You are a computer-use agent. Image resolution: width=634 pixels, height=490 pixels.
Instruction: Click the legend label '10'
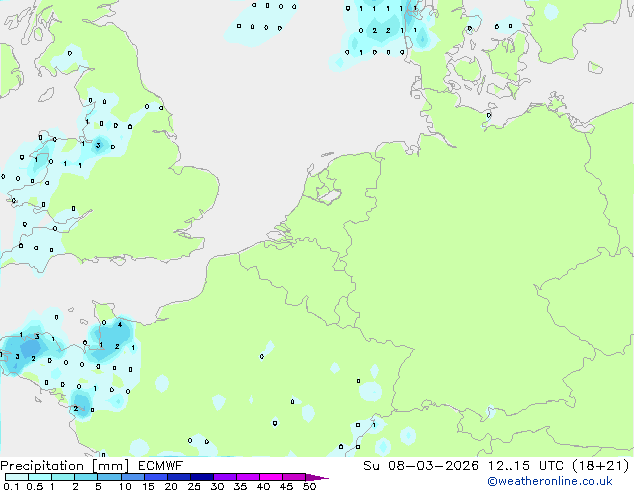coord(125,486)
